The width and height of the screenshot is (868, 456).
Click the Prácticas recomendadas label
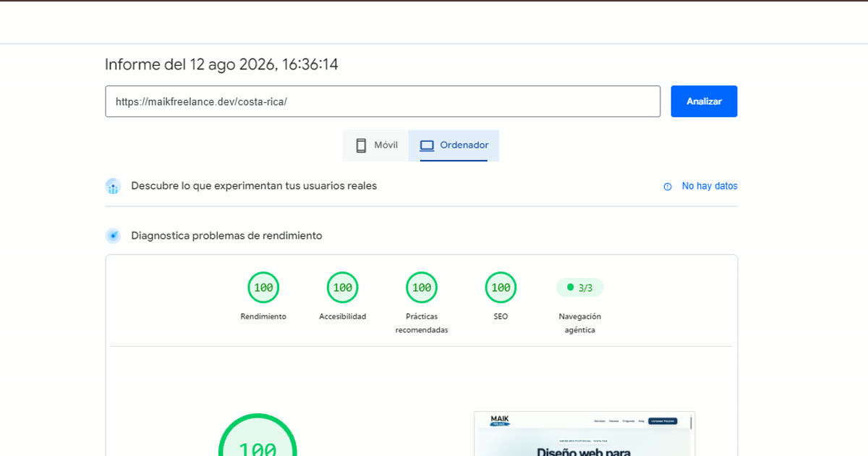tap(422, 323)
